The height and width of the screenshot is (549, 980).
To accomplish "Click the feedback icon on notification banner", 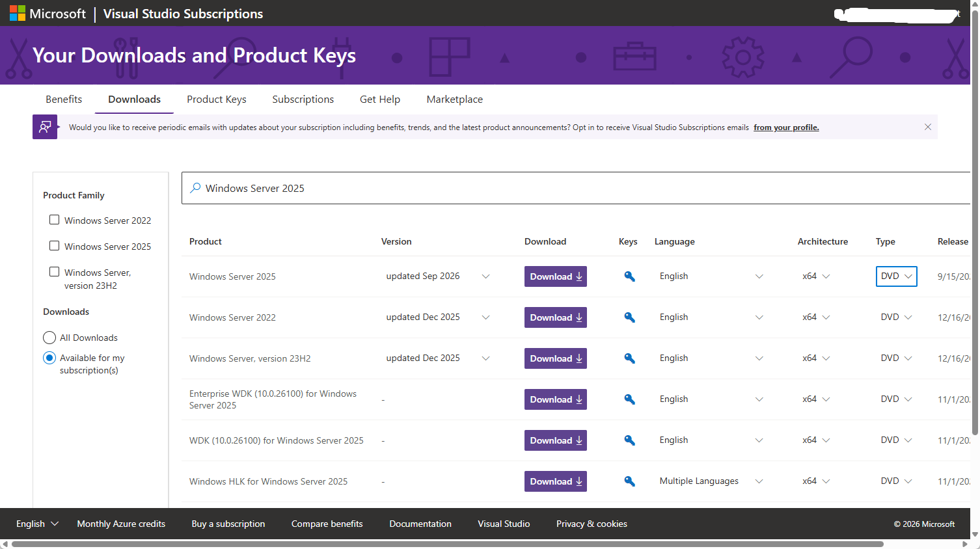I will [x=45, y=127].
